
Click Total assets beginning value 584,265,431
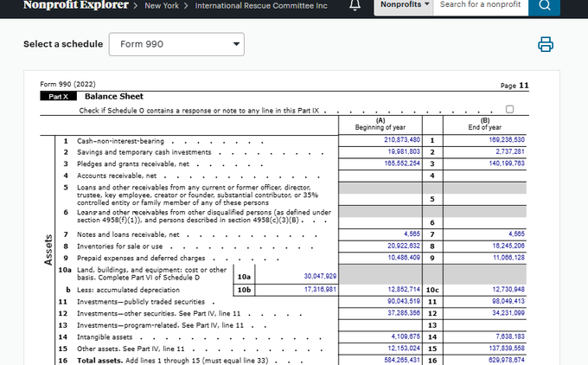pos(402,360)
